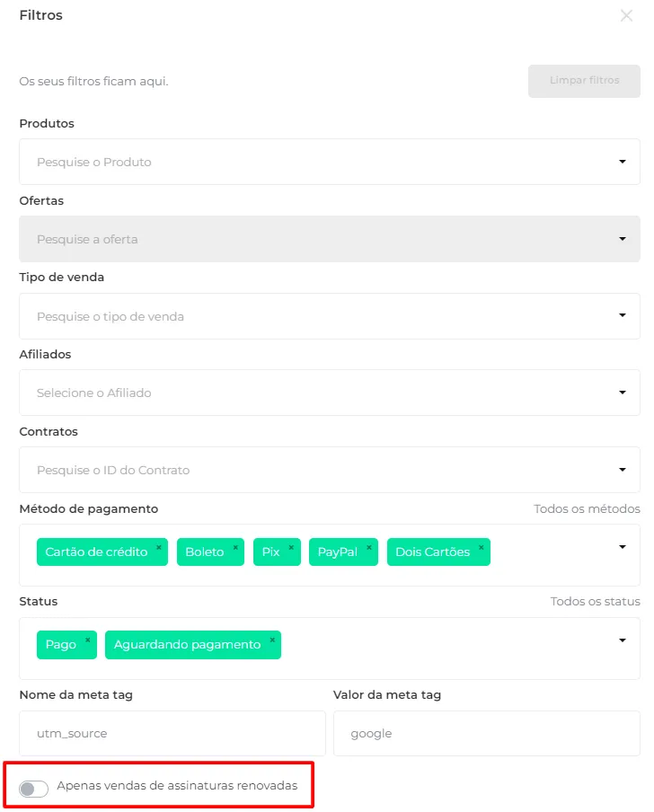Remove the Aguardando pagamento status tag
Screen dimensions: 654x812
coord(272,640)
